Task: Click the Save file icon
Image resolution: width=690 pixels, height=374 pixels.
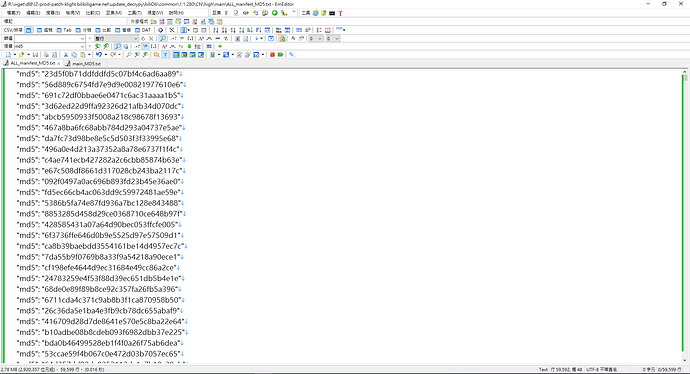Action: [35, 55]
